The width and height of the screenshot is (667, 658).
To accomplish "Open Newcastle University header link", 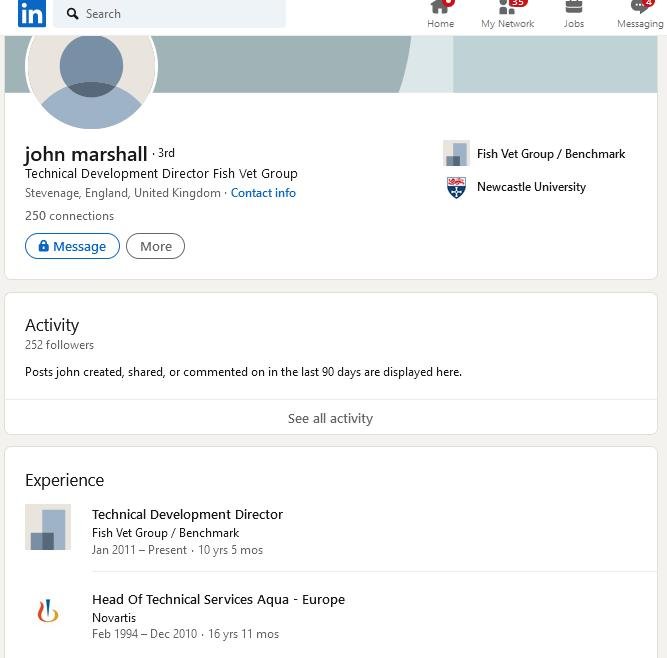I will [531, 187].
